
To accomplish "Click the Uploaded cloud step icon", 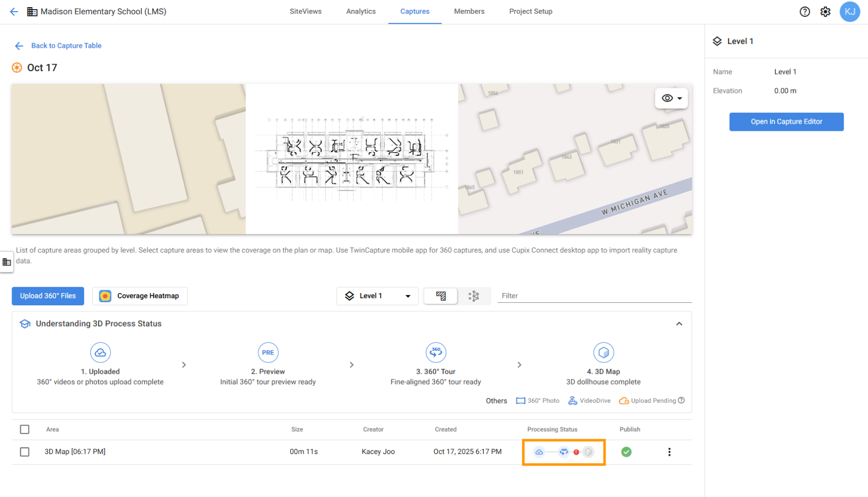I will (x=101, y=352).
